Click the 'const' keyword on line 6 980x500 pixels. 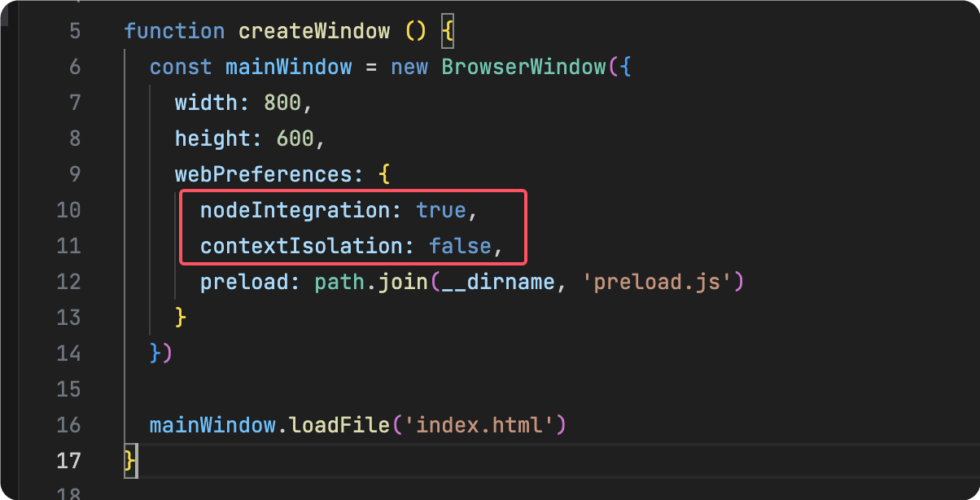[181, 67]
